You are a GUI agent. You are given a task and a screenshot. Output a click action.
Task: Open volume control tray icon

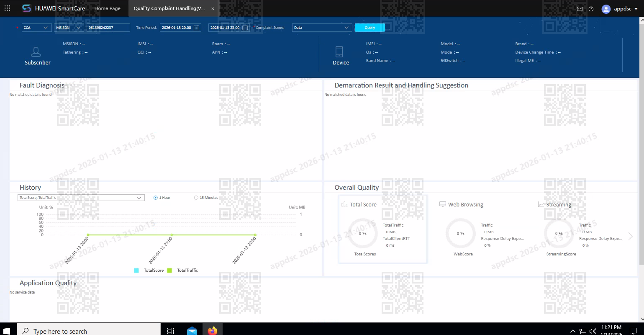tap(593, 331)
